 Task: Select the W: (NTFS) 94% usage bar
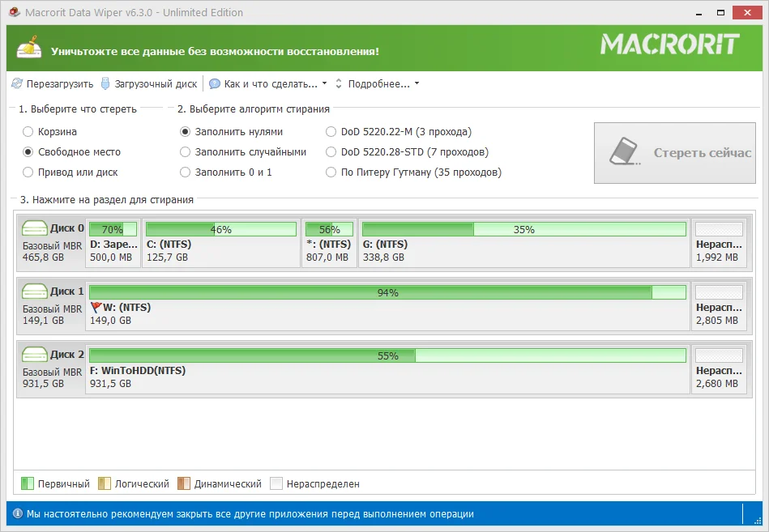[387, 292]
